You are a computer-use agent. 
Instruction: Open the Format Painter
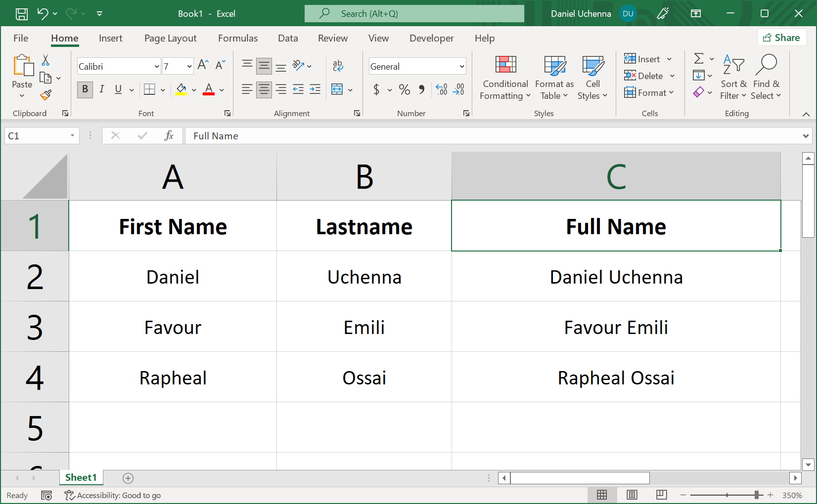pos(46,95)
